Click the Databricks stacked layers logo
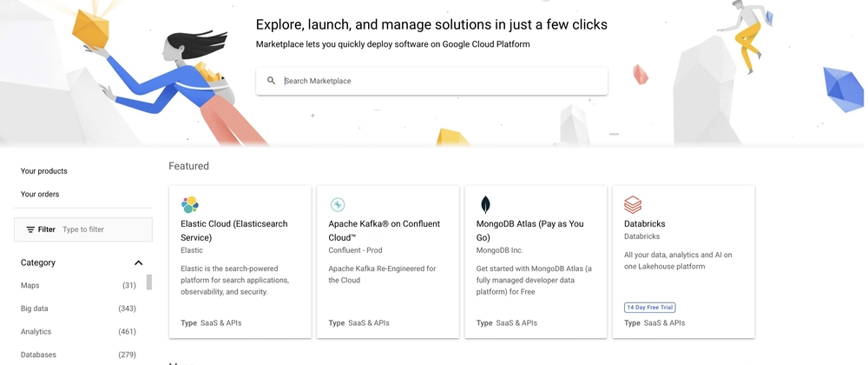Image resolution: width=868 pixels, height=365 pixels. coord(633,205)
